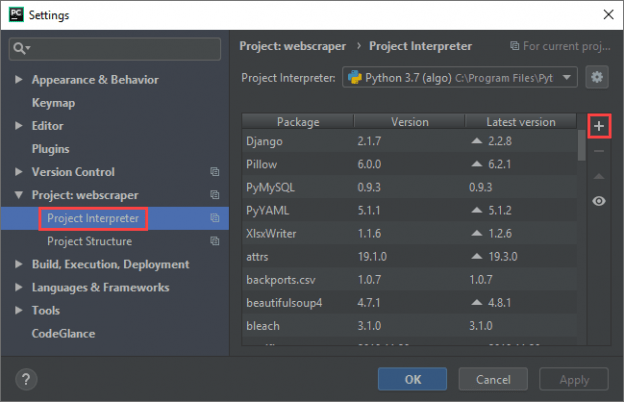Sort by the Package column header
The image size is (624, 402).
click(x=298, y=121)
